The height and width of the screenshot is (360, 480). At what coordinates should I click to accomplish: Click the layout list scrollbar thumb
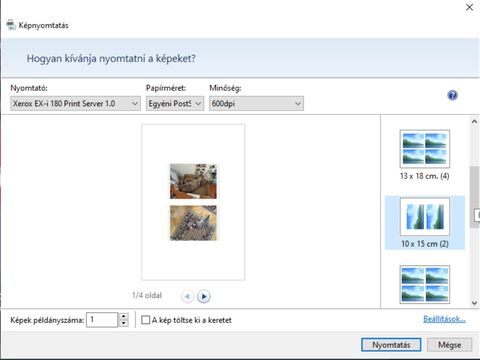(x=474, y=197)
